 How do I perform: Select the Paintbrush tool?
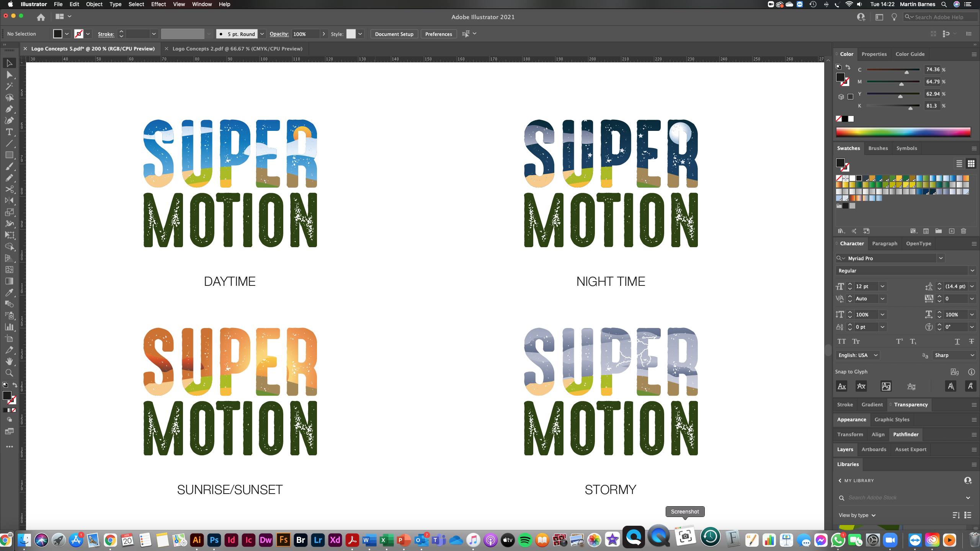click(x=10, y=166)
